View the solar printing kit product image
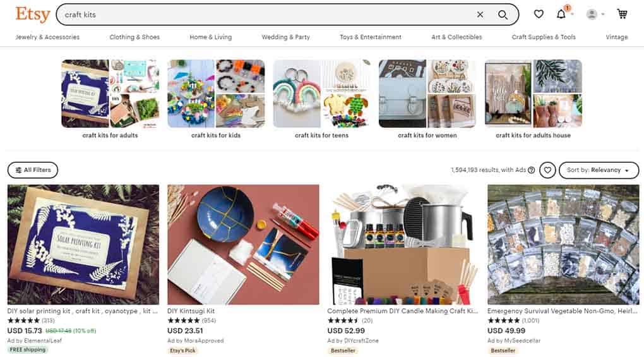 click(x=83, y=244)
